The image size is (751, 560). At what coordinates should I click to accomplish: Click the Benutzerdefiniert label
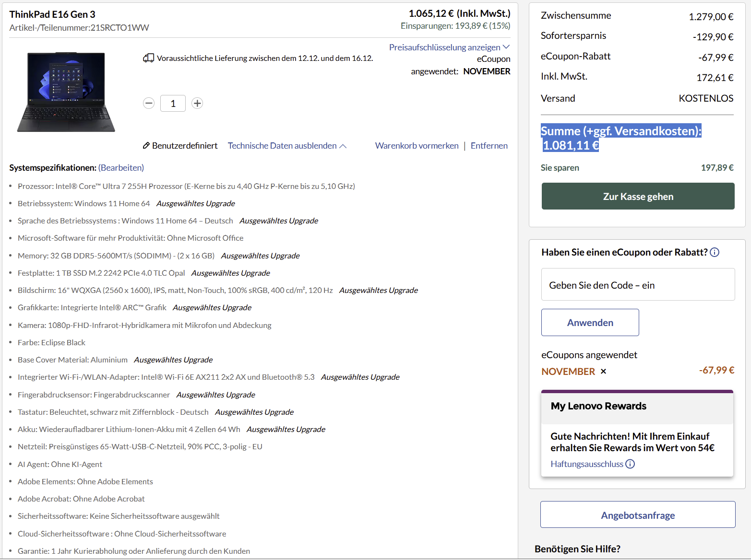[x=185, y=145]
